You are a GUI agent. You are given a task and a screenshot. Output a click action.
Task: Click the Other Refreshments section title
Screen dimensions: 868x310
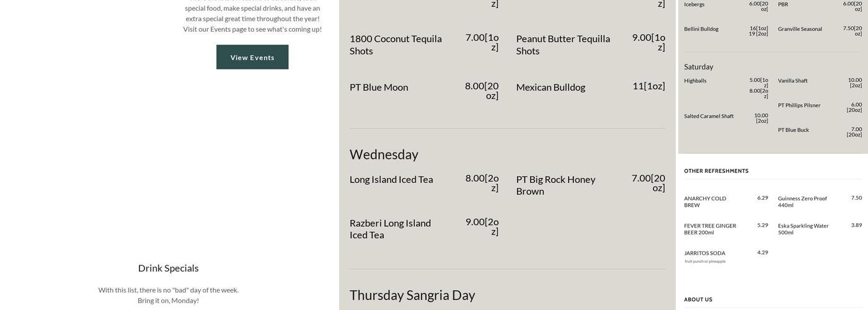pos(716,171)
